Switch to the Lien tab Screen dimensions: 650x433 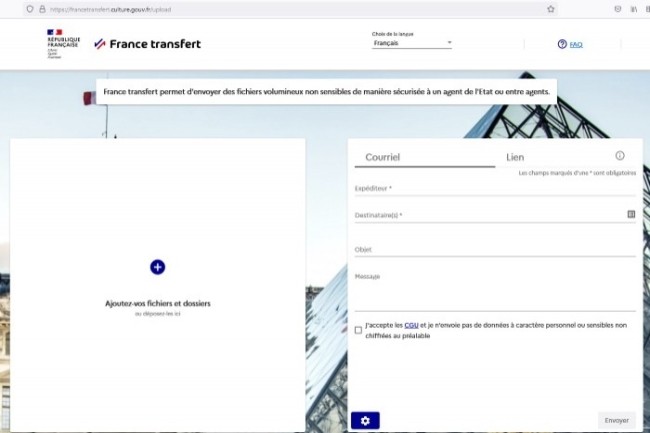tap(515, 157)
